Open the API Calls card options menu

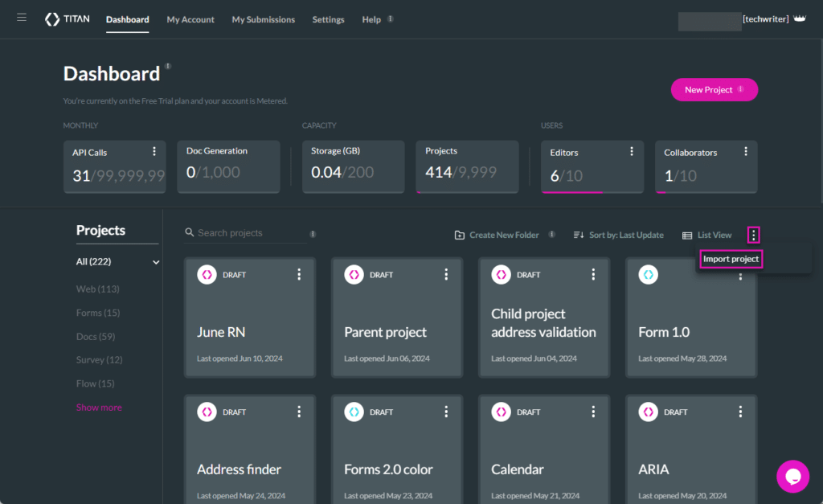[x=155, y=151]
